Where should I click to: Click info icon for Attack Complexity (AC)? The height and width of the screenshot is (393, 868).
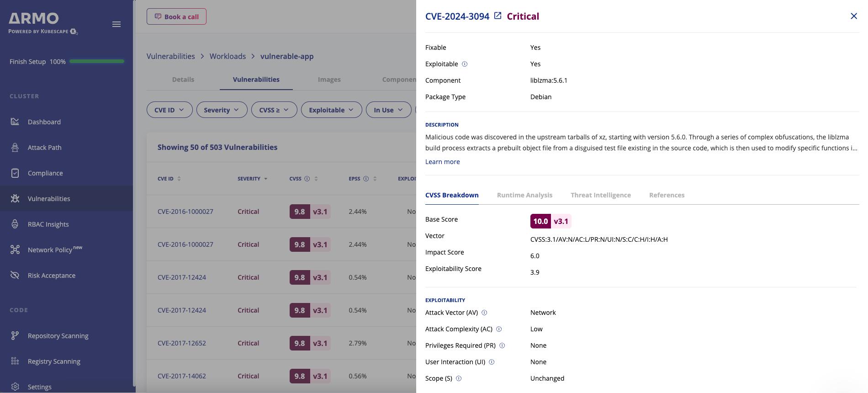(499, 329)
